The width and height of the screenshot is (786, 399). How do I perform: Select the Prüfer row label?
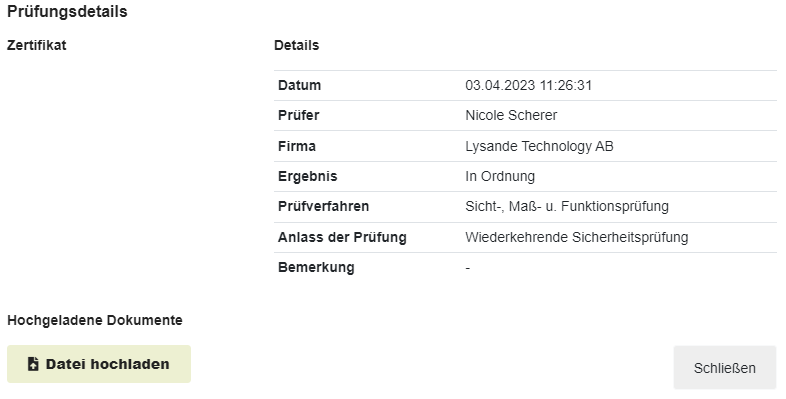coord(298,115)
